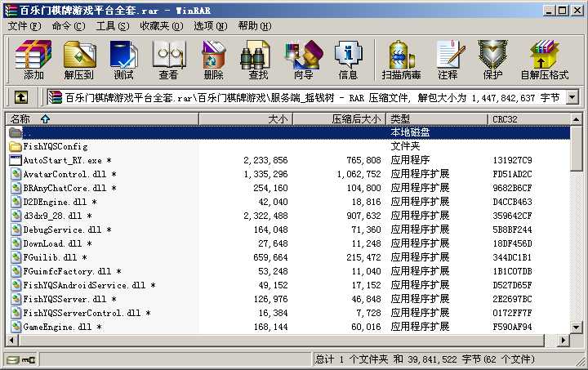Viewport: 588px width, 370px height.
Task: Open the 帮助(H) menu
Action: coord(255,26)
